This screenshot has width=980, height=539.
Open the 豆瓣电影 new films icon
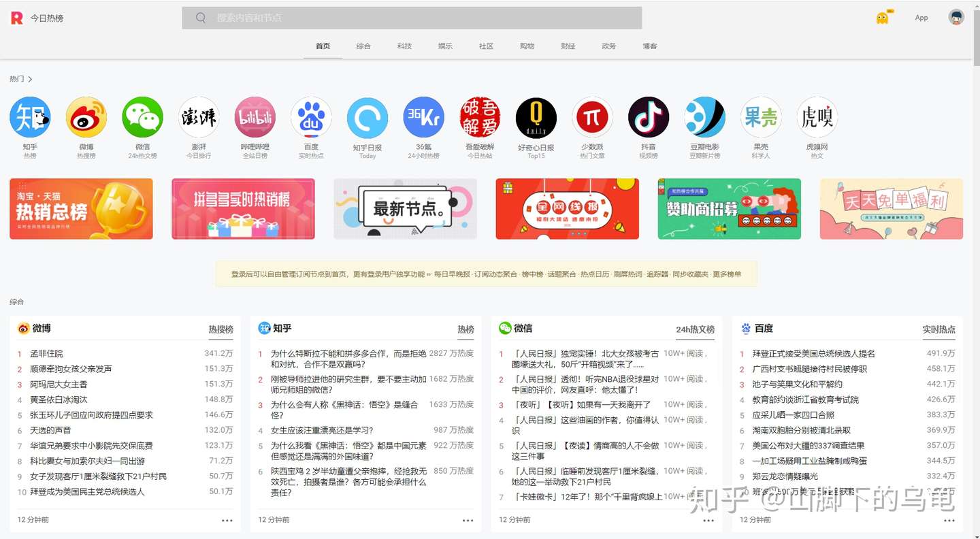point(705,117)
